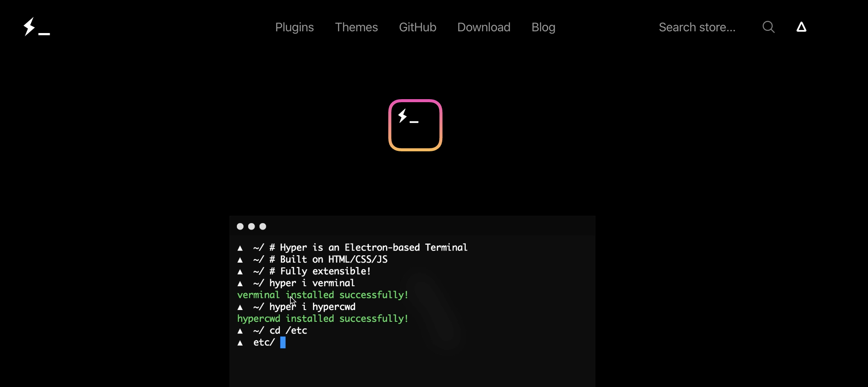
Task: Go to the GitHub link
Action: point(417,27)
